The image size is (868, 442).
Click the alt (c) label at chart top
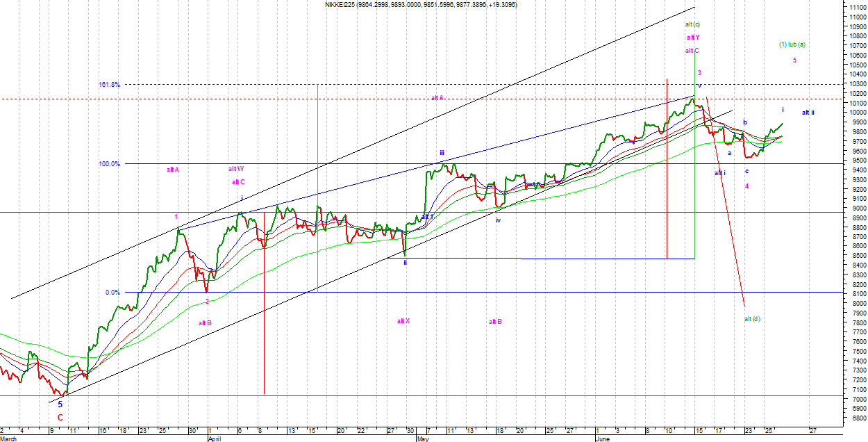point(692,24)
